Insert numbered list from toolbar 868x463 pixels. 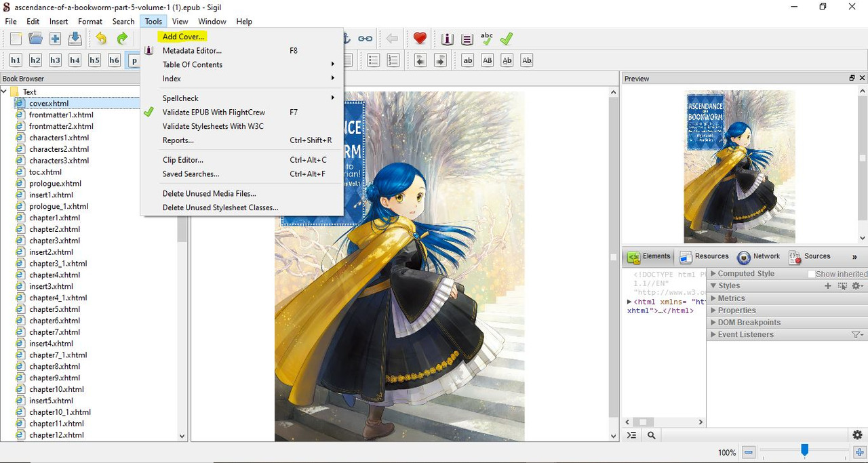coord(393,60)
